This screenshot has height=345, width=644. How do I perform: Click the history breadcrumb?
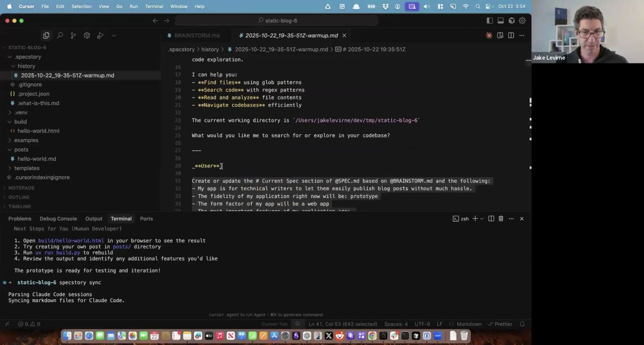point(210,49)
